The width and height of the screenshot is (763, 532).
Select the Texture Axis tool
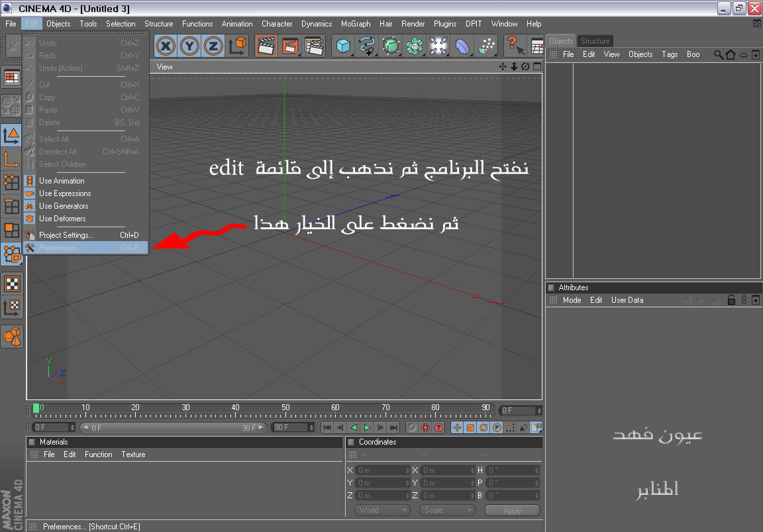[12, 307]
